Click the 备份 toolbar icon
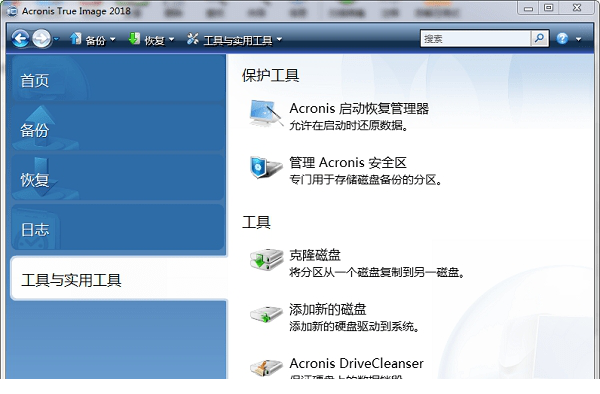This screenshot has width=600, height=394. (x=76, y=39)
